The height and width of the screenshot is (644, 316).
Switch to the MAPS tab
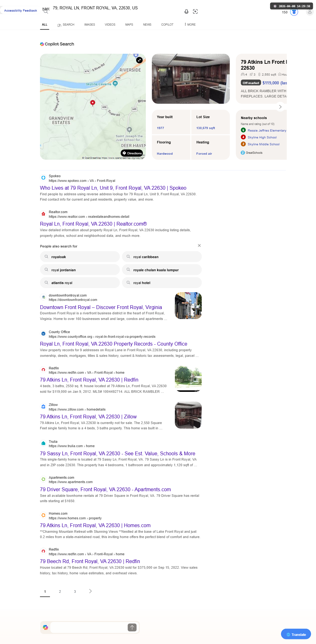point(129,24)
